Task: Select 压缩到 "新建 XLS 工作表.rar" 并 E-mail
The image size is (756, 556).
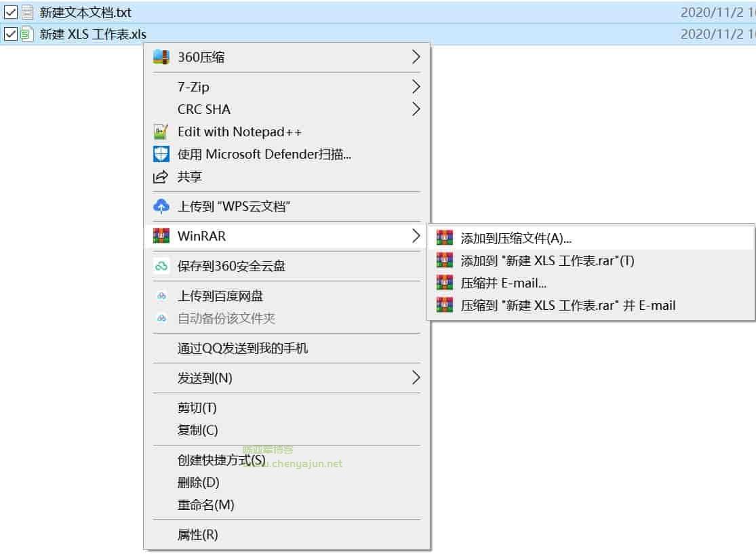Action: (591, 305)
